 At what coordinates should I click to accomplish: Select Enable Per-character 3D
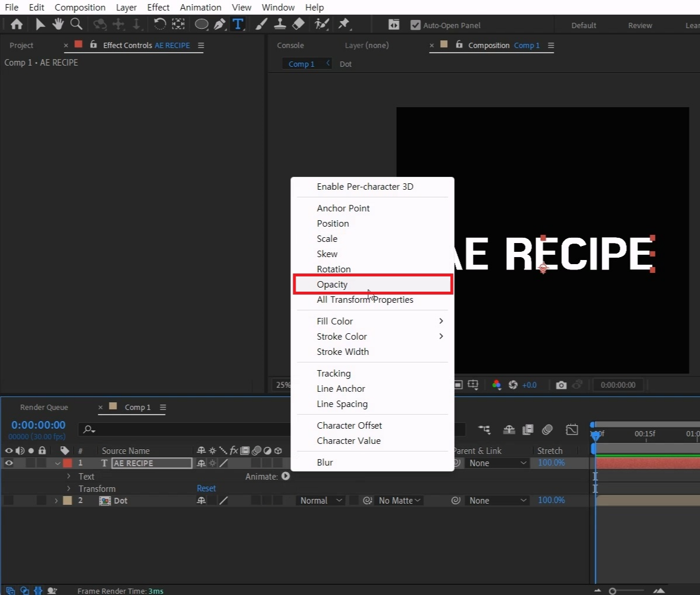pyautogui.click(x=372, y=187)
